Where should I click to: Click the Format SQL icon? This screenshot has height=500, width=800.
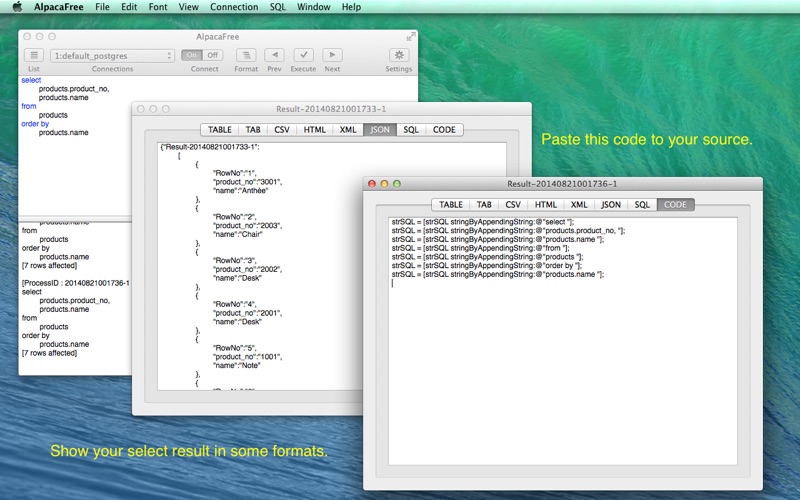tap(246, 55)
